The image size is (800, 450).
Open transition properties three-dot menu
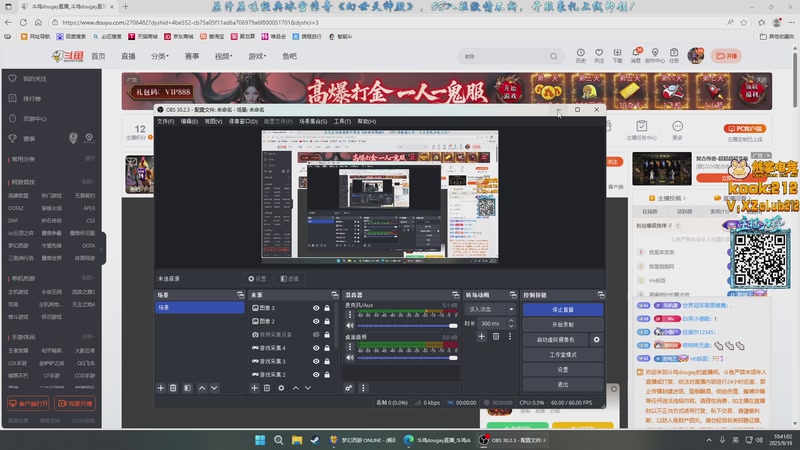click(x=510, y=336)
